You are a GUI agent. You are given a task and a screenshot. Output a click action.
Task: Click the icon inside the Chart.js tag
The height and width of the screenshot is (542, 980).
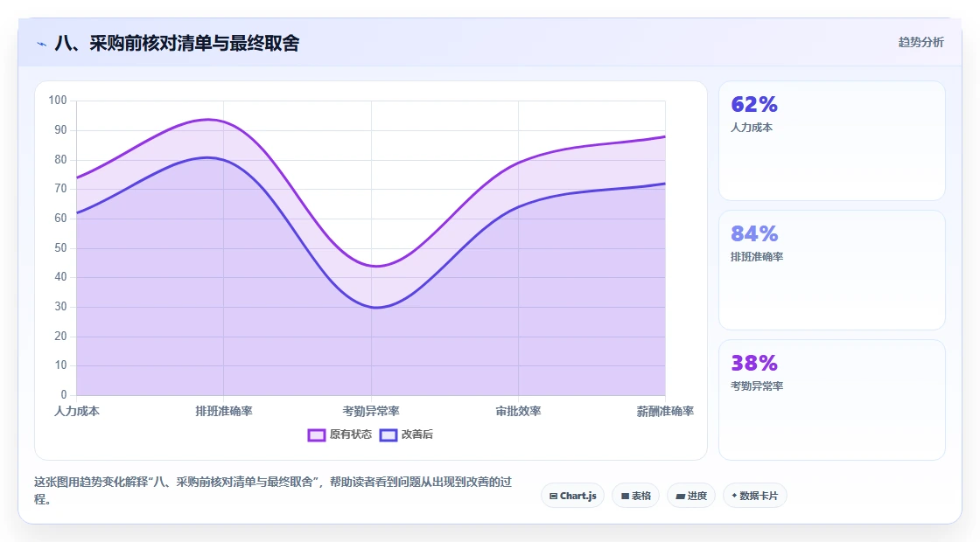[553, 496]
